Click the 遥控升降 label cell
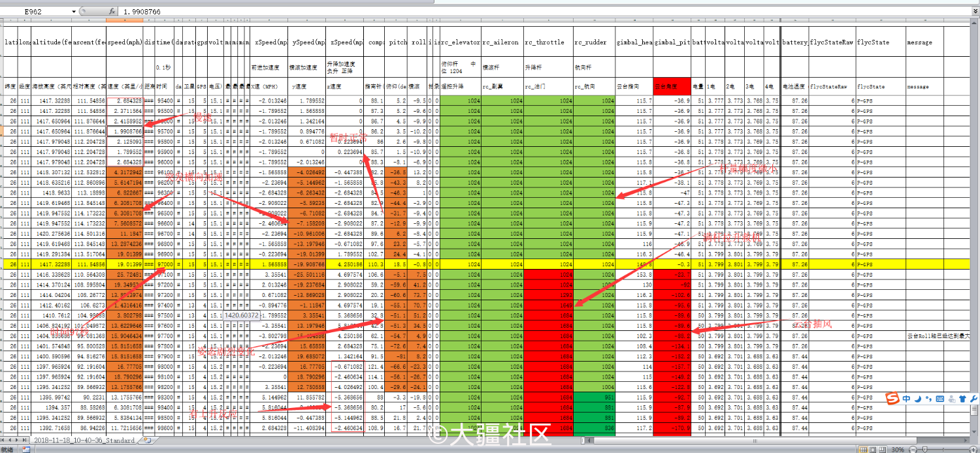The width and height of the screenshot is (980, 453). [461, 86]
